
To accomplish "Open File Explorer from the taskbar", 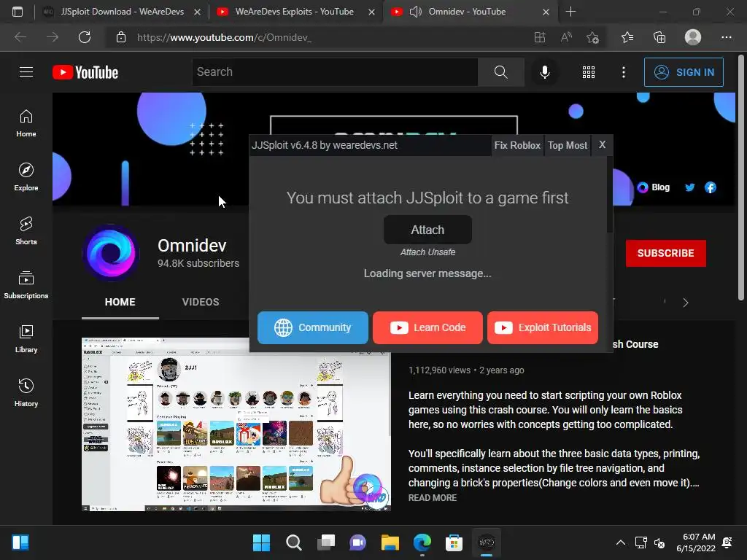I will pos(390,542).
